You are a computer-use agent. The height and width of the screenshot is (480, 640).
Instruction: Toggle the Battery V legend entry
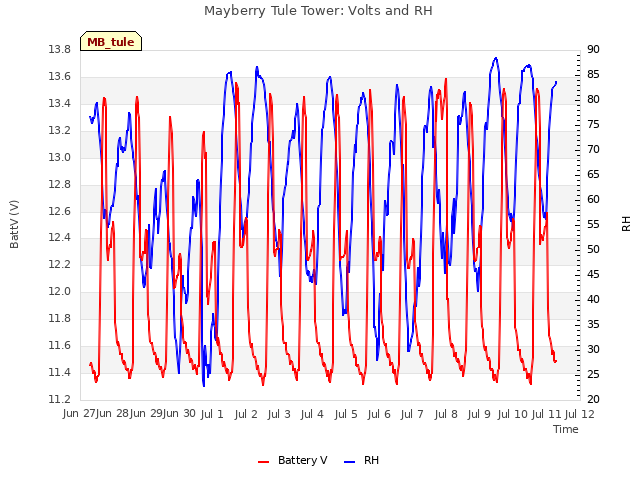[293, 460]
